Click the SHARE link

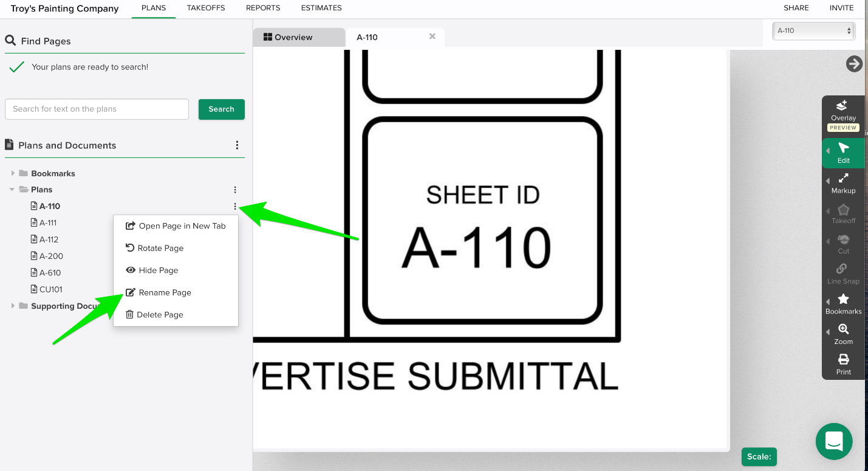[x=796, y=8]
